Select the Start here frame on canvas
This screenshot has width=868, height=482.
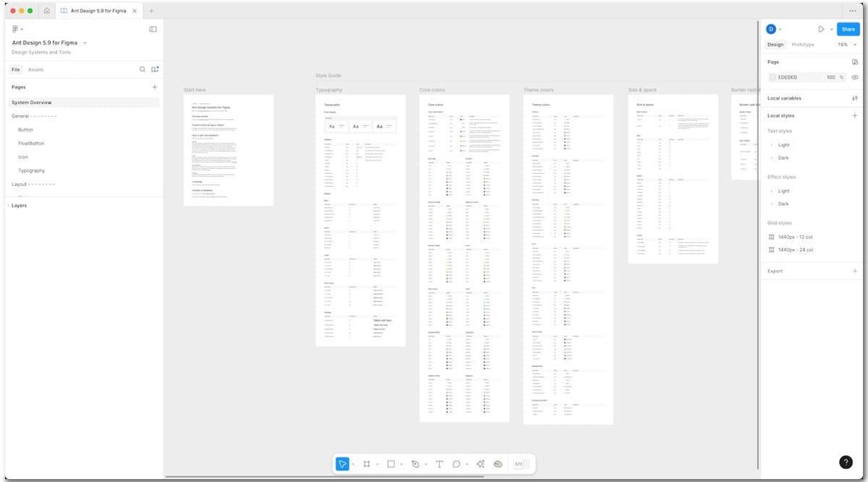[229, 151]
